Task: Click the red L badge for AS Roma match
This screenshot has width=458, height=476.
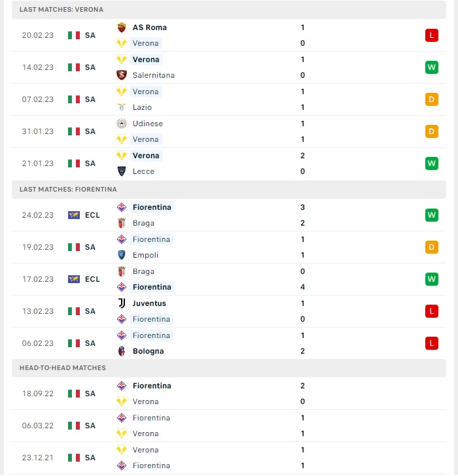Action: [x=432, y=35]
